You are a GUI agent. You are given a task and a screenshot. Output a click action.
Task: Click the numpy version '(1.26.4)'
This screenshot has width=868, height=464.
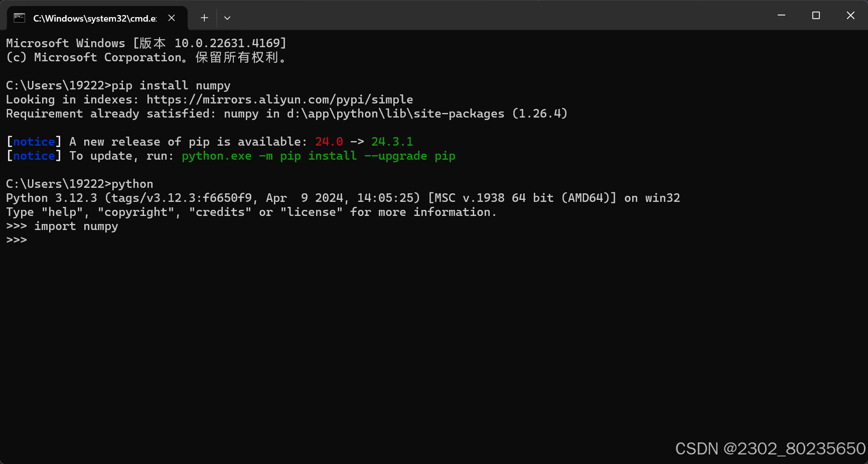(x=540, y=113)
